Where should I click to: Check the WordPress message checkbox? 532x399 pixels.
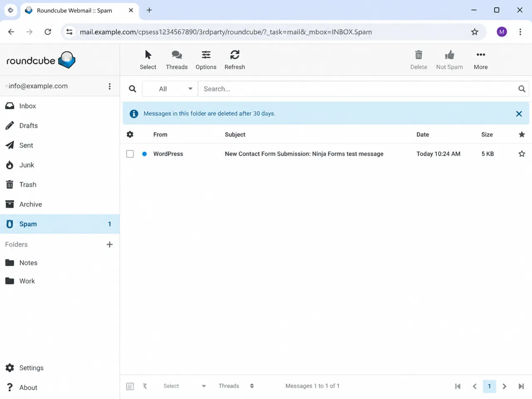(x=130, y=154)
